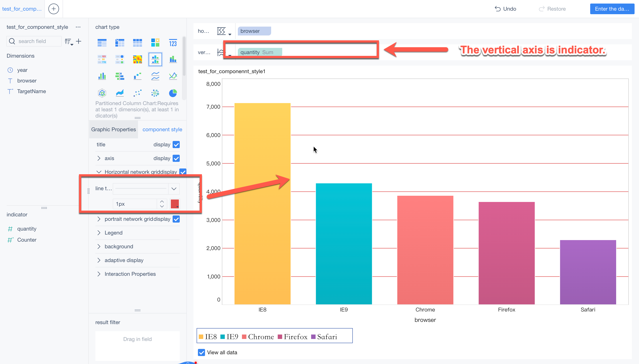
Task: Choose the stacked column chart icon
Action: 173,59
